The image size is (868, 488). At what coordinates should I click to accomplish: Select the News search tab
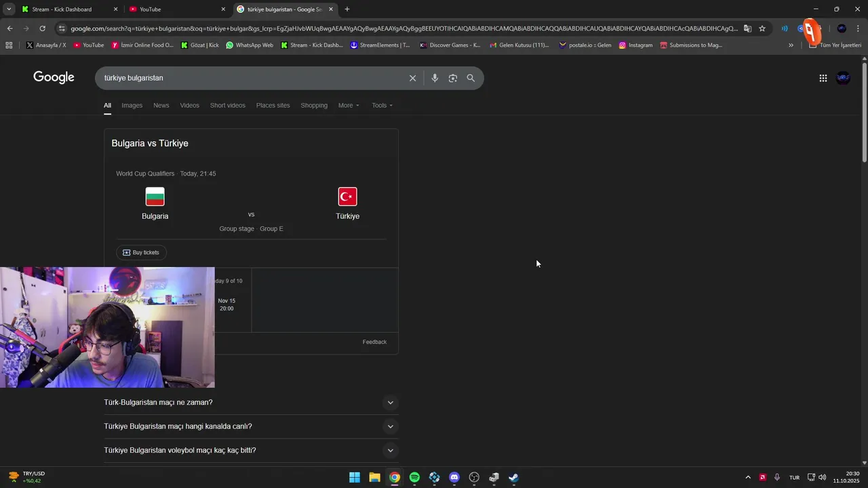point(161,105)
